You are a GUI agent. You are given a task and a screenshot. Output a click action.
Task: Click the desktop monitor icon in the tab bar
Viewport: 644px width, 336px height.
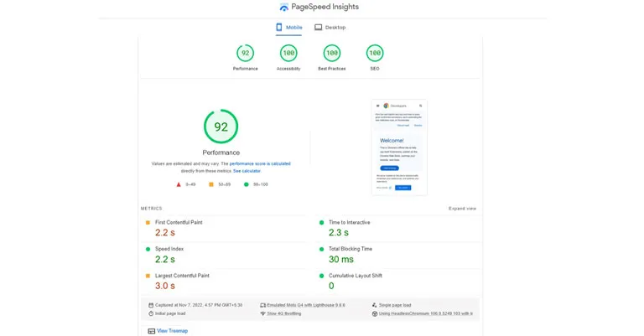319,28
